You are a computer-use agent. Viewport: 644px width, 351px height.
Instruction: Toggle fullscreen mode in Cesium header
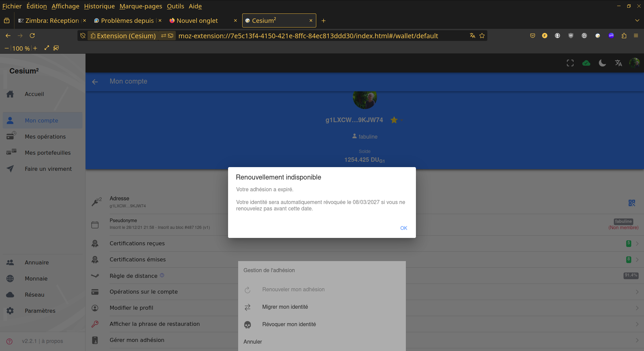(570, 63)
